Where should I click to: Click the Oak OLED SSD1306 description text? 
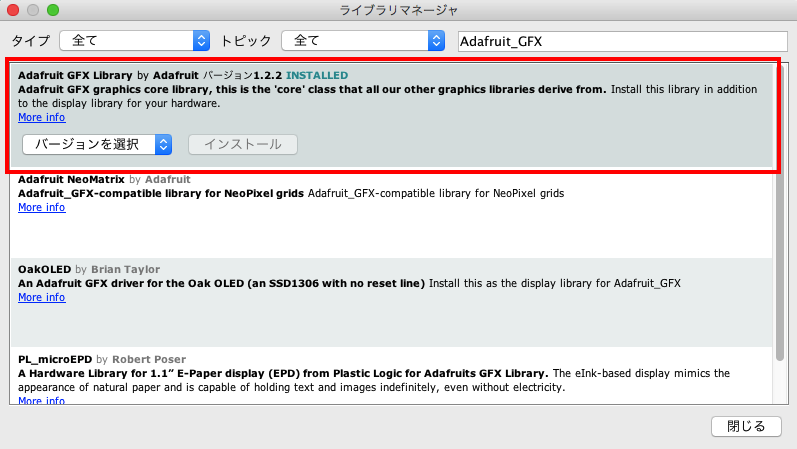click(349, 283)
